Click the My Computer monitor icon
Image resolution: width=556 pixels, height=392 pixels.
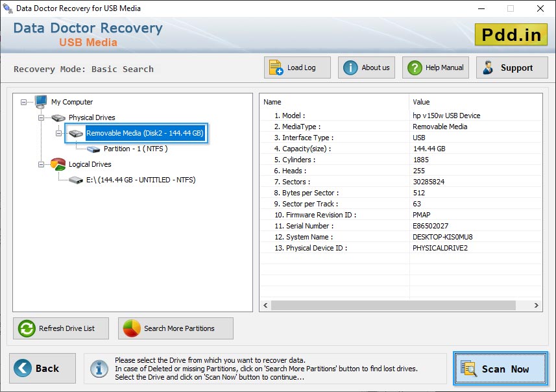(x=41, y=101)
